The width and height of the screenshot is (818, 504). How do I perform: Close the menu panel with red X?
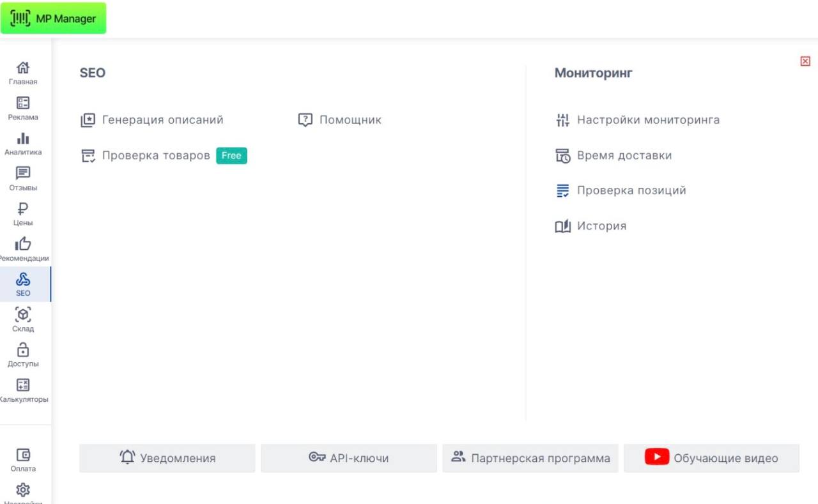[805, 61]
